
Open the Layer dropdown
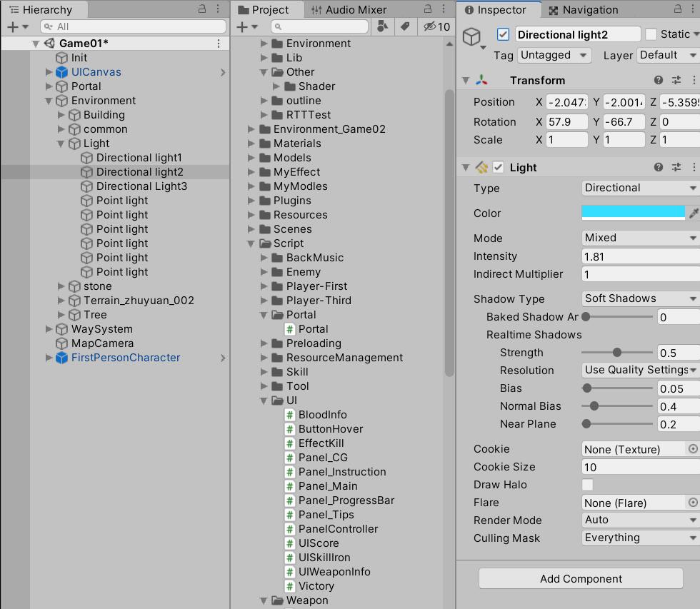point(668,55)
